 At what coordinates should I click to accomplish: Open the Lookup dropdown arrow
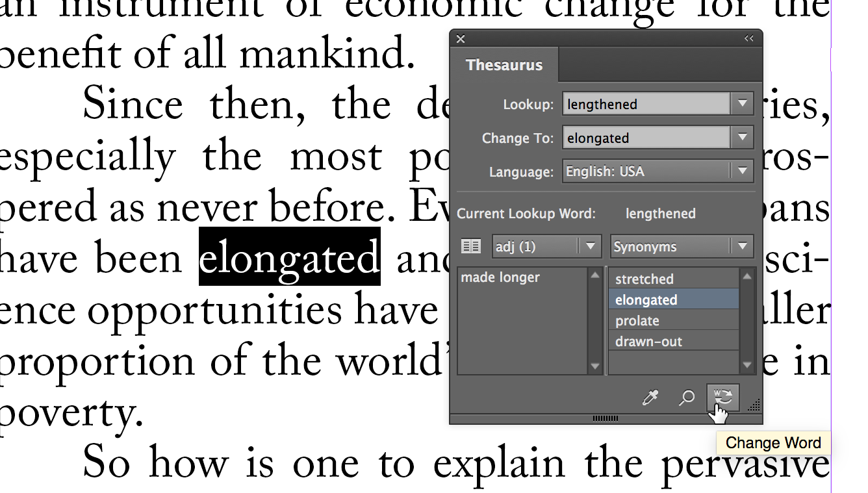click(743, 104)
